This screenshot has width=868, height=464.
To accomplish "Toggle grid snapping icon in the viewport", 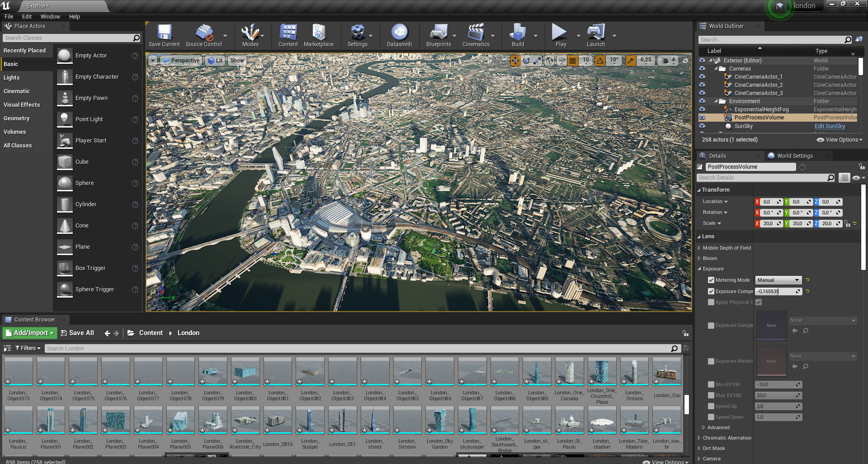I will (x=572, y=60).
